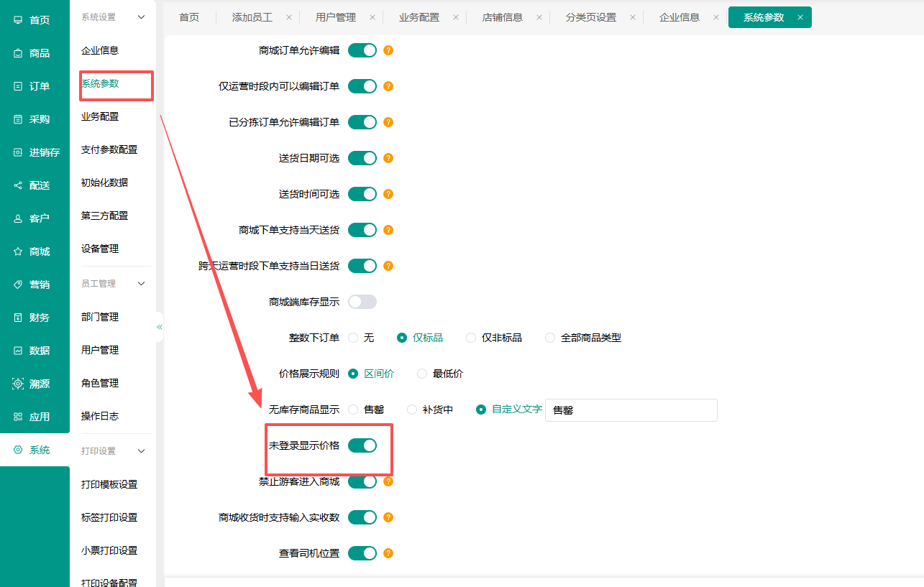Close the 系统参数 tab

(x=800, y=17)
